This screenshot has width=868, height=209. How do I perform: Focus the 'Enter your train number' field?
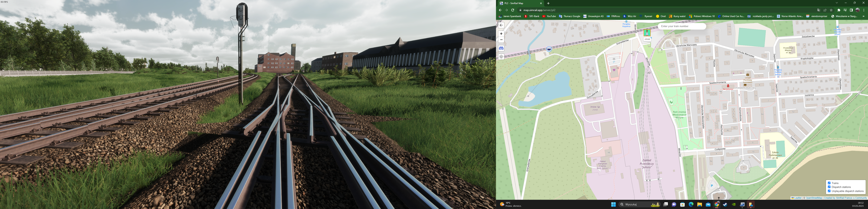(682, 26)
